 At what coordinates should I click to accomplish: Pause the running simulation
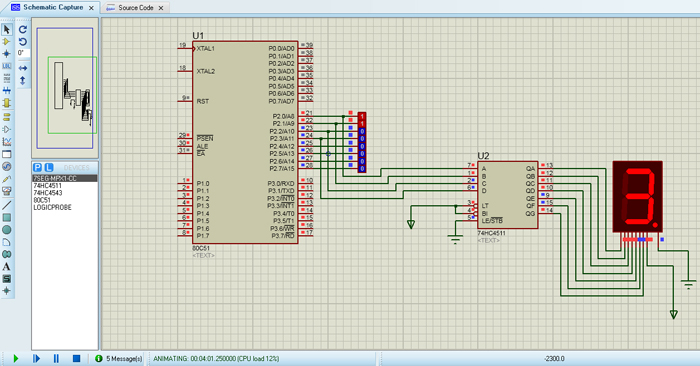click(56, 358)
